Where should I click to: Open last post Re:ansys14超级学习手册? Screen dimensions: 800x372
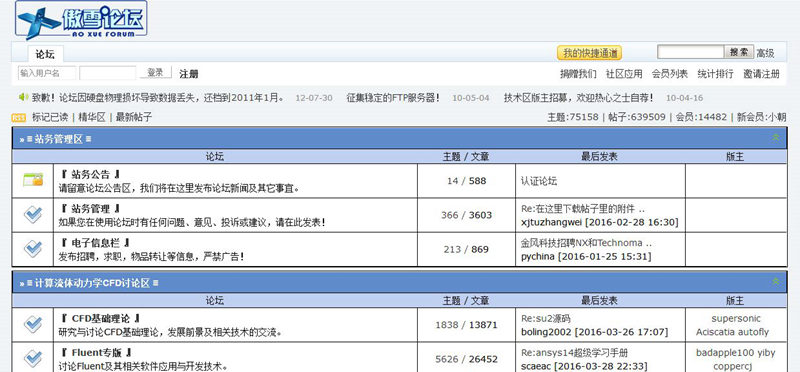(574, 353)
